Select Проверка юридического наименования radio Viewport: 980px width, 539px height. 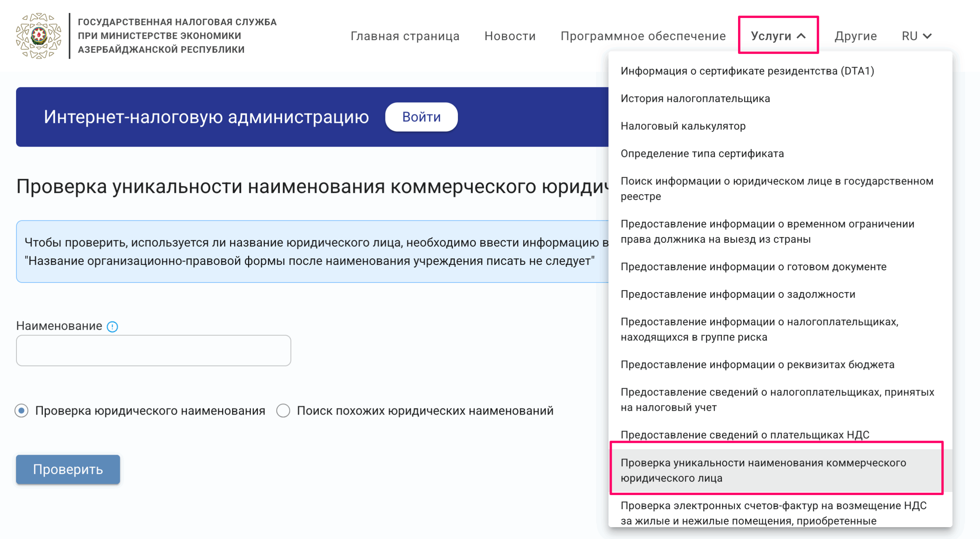22,411
